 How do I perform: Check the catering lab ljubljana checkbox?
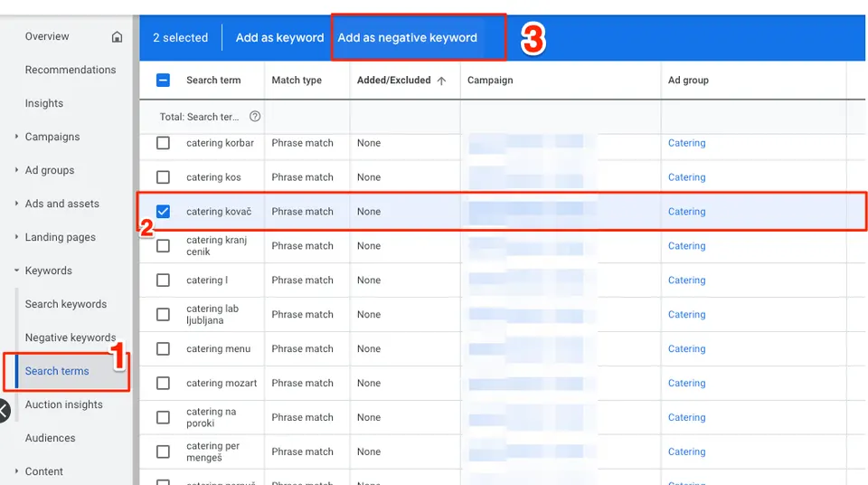click(x=163, y=315)
